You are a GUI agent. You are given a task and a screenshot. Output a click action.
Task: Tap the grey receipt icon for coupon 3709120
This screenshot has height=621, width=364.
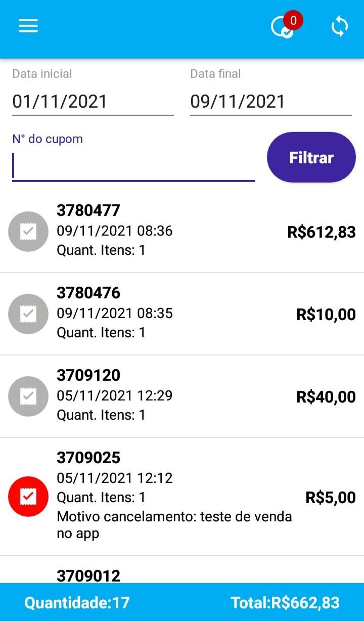(28, 396)
